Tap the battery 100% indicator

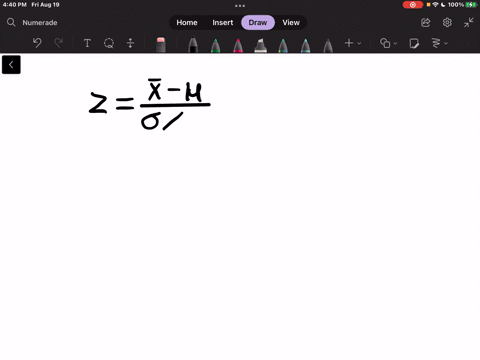[462, 5]
